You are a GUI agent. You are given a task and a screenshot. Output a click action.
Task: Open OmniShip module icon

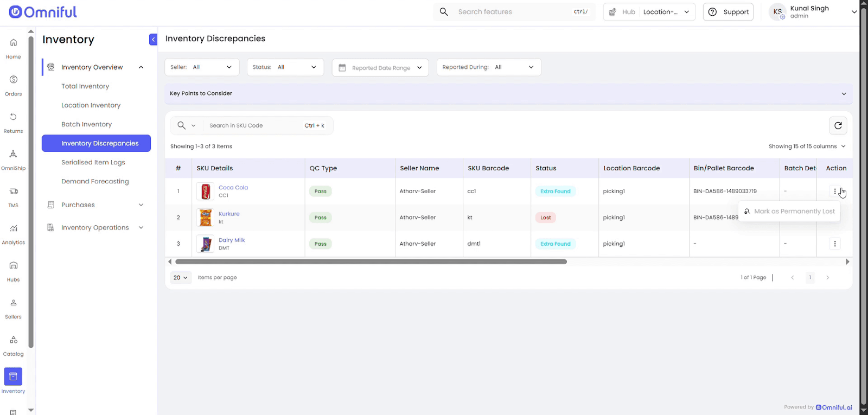[14, 159]
